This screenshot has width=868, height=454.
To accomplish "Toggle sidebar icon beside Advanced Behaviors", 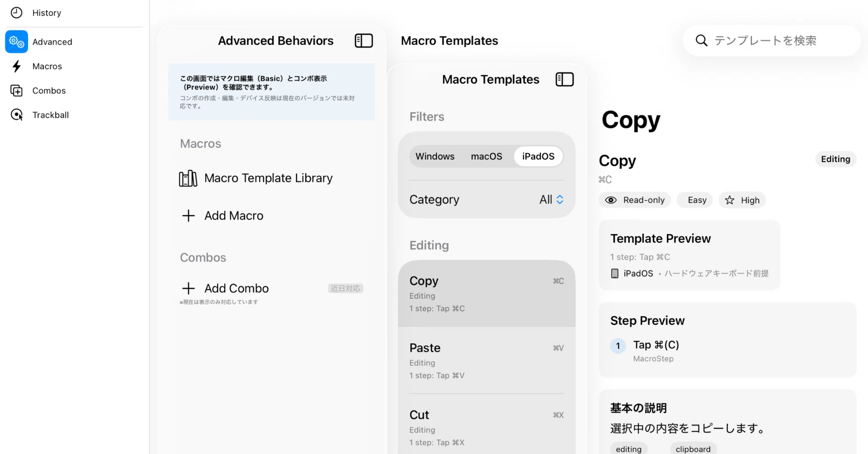I will click(x=363, y=41).
